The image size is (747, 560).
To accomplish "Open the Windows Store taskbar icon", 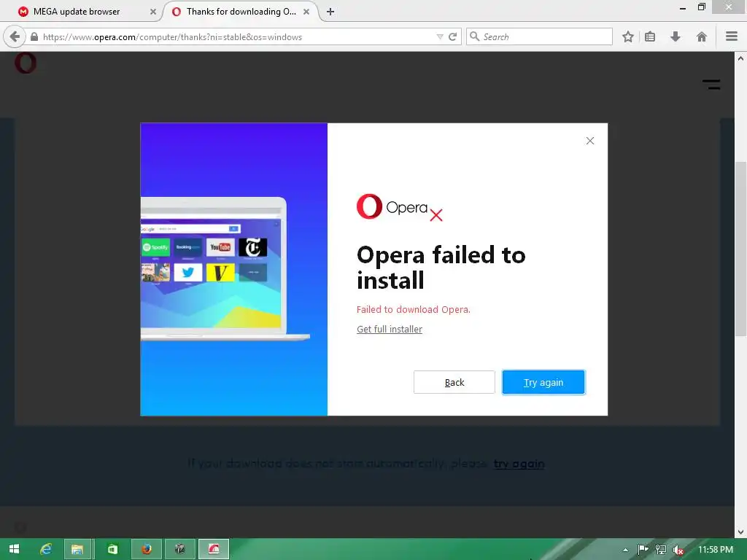I will [x=112, y=549].
